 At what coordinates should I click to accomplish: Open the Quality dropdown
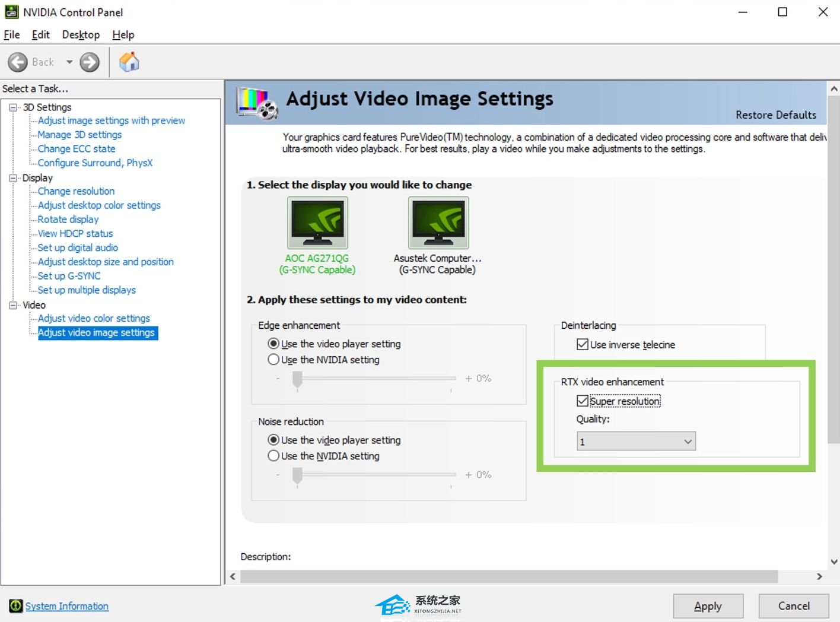click(636, 442)
